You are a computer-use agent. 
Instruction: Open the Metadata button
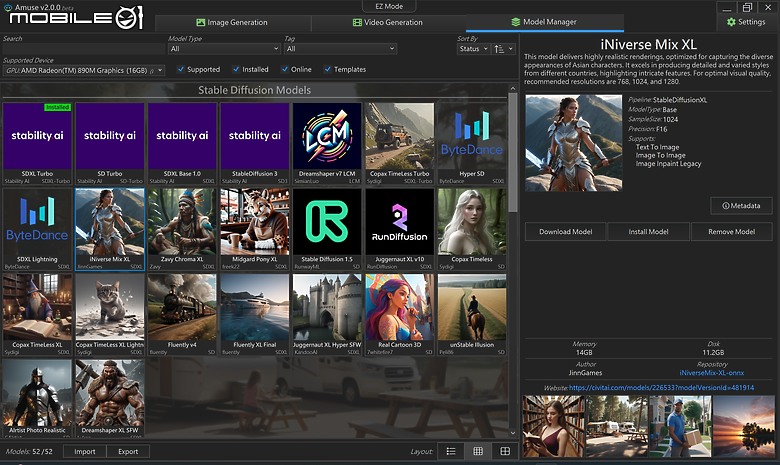[x=741, y=206]
